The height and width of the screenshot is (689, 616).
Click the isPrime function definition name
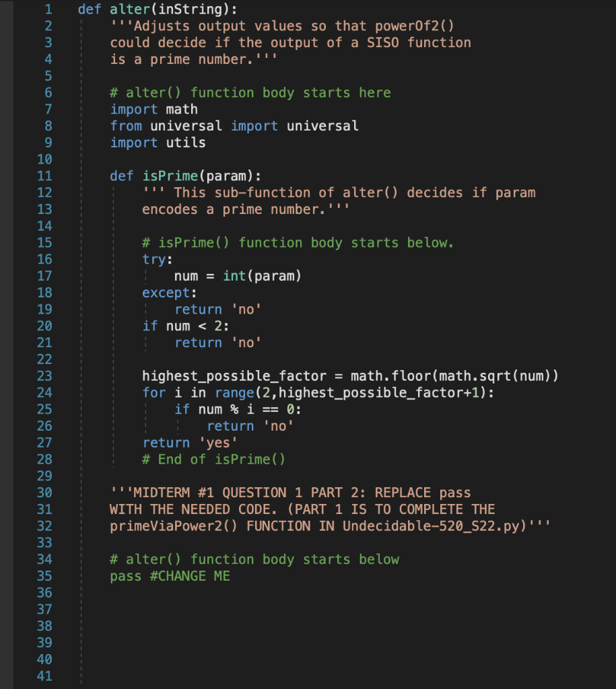[x=170, y=176]
